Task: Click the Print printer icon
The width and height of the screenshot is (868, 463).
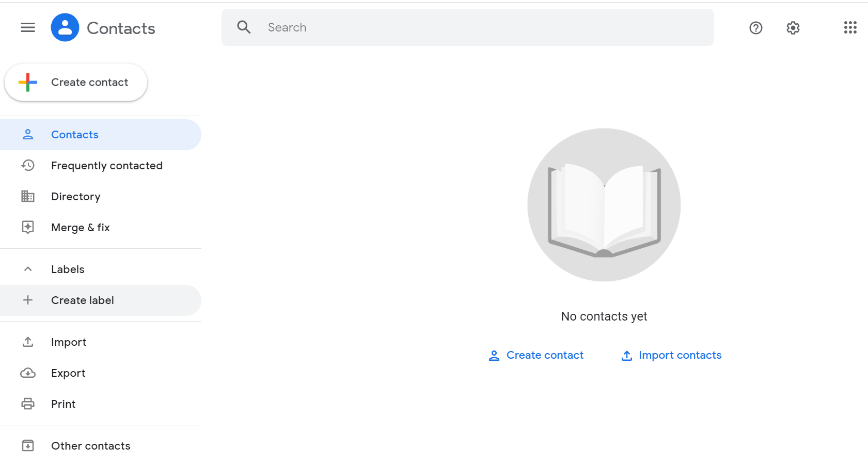Action: coord(28,404)
